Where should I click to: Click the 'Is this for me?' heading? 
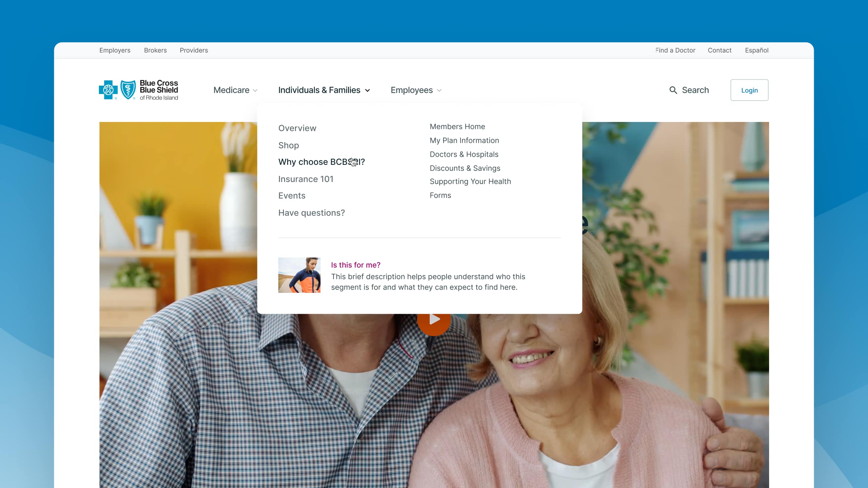tap(356, 265)
